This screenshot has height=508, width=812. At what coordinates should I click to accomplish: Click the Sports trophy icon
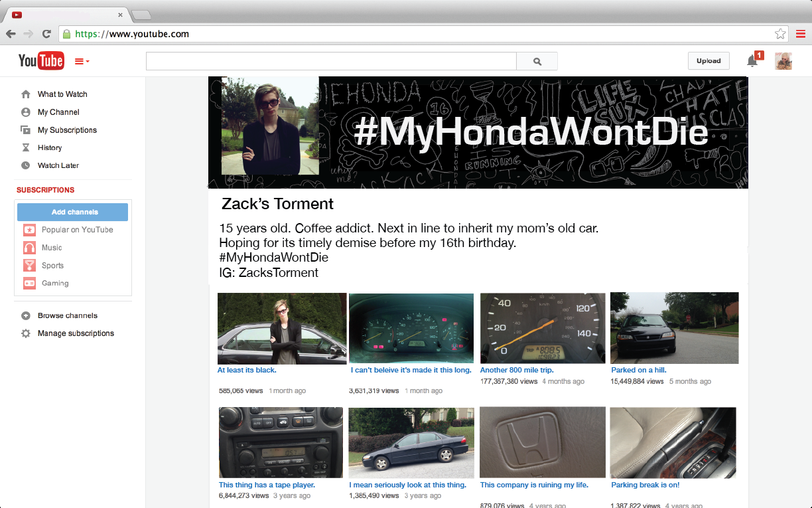29,266
